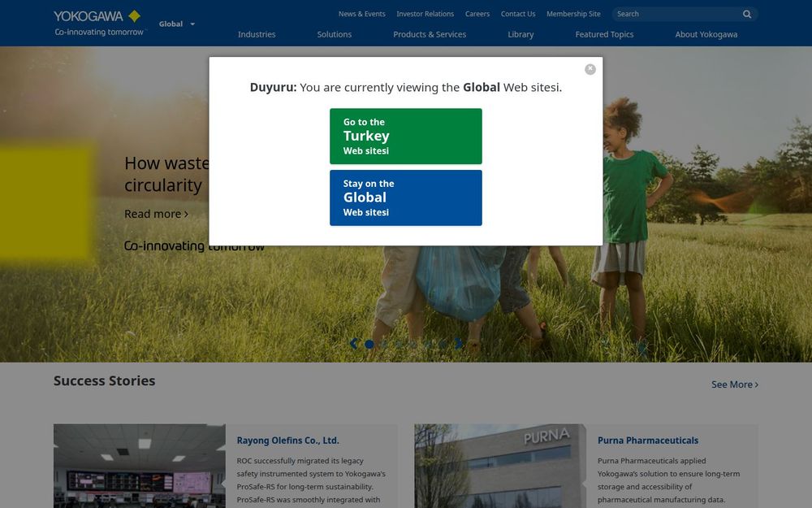Select the first carousel dot
Viewport: 812px width, 508px height.
369,344
